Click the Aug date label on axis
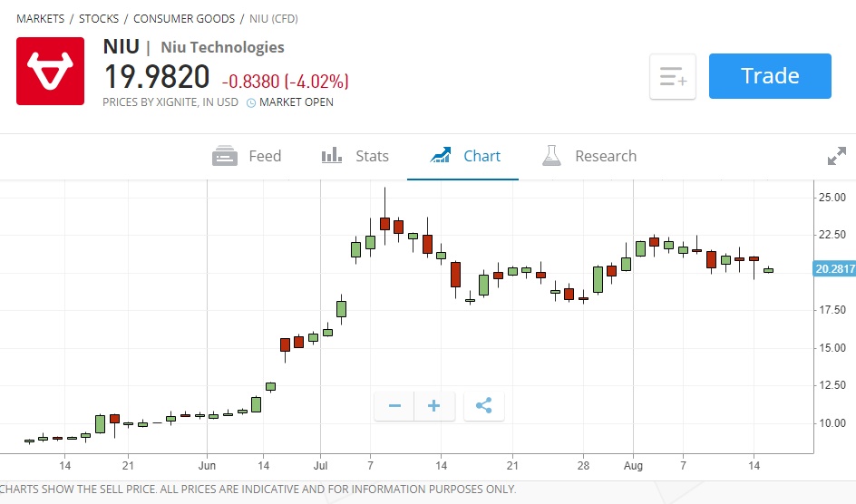Screen dimensions: 856x504 pos(632,466)
